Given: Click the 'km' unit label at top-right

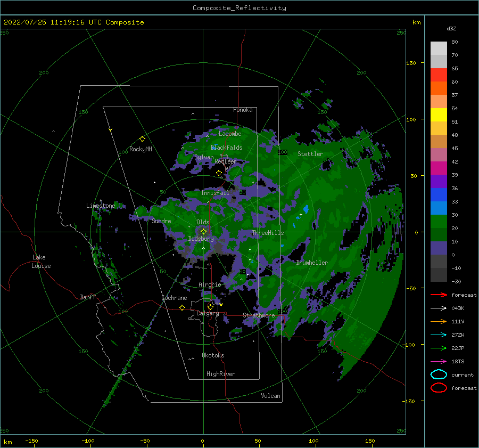Looking at the screenshot, I should 416,22.
